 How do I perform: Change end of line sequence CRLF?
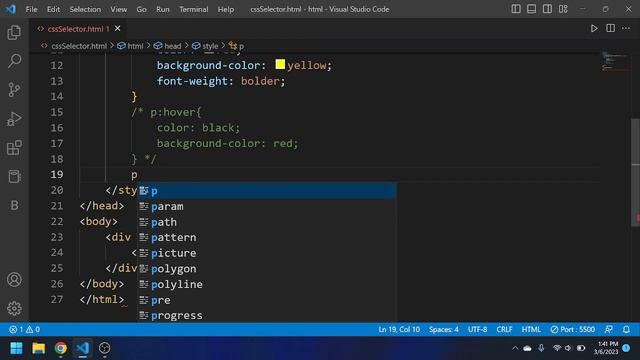[x=504, y=329]
